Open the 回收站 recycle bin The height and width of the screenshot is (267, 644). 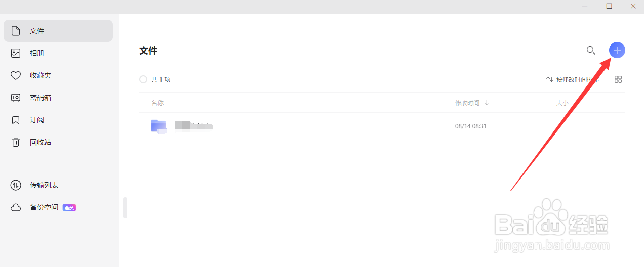pyautogui.click(x=40, y=142)
